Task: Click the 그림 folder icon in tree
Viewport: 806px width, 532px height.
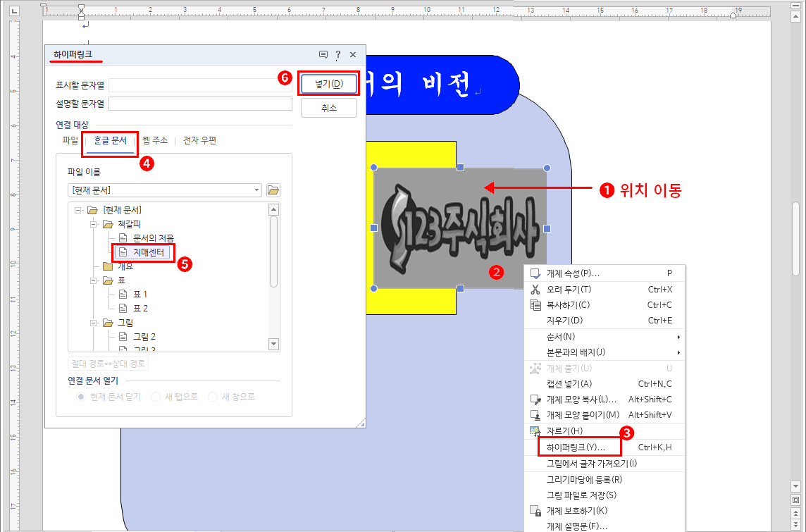Action: pos(107,323)
